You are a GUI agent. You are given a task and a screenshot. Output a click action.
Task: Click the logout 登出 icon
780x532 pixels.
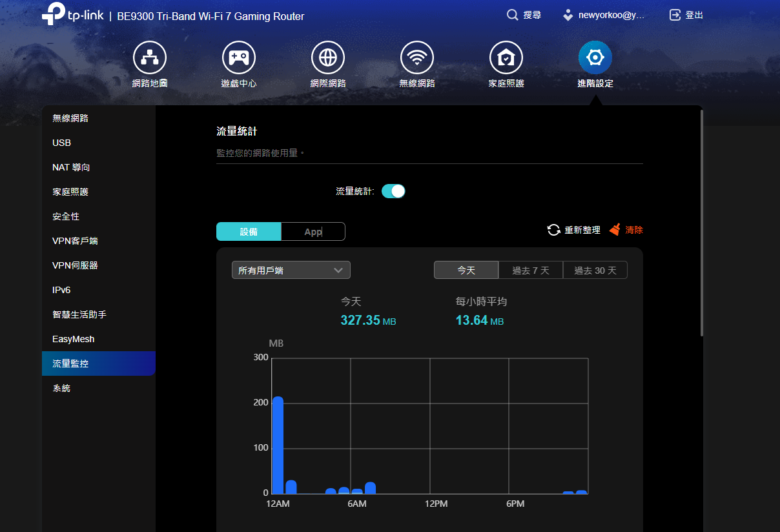click(675, 15)
